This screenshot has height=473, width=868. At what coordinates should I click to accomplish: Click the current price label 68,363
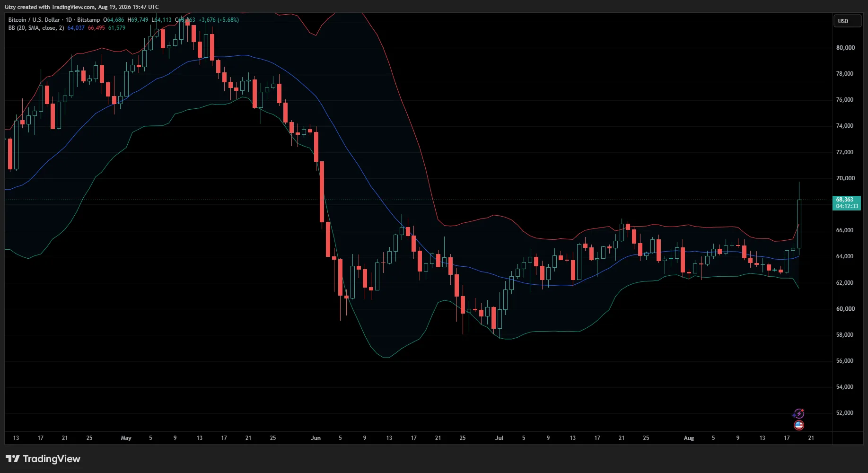click(845, 200)
